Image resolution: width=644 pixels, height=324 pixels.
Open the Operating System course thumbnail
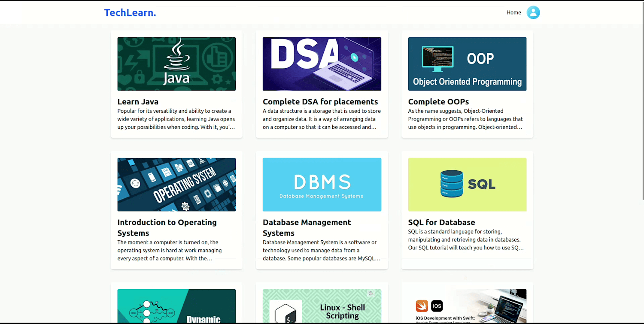click(176, 185)
